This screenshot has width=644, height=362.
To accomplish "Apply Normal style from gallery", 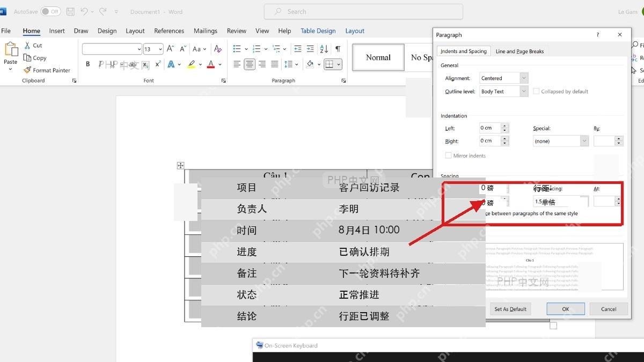I will (x=378, y=57).
